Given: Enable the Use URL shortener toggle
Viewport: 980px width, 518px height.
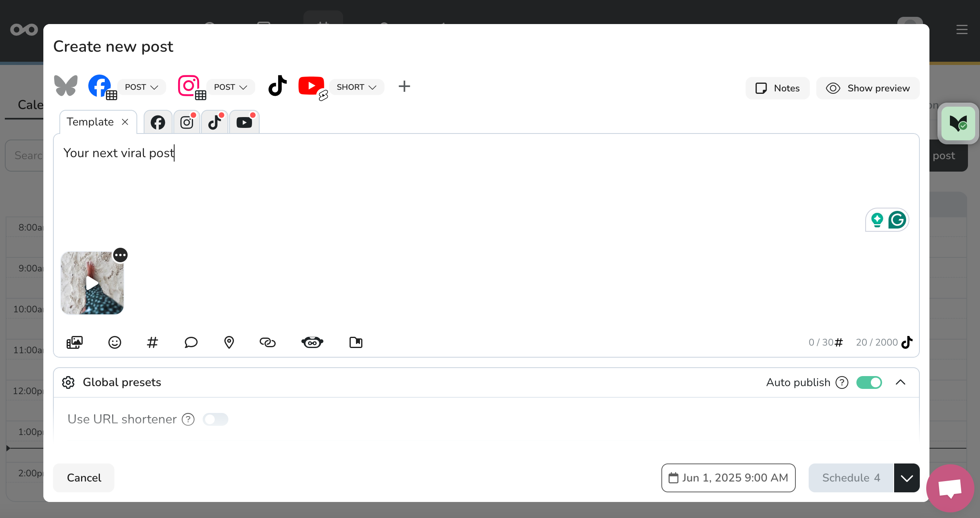Looking at the screenshot, I should [216, 419].
